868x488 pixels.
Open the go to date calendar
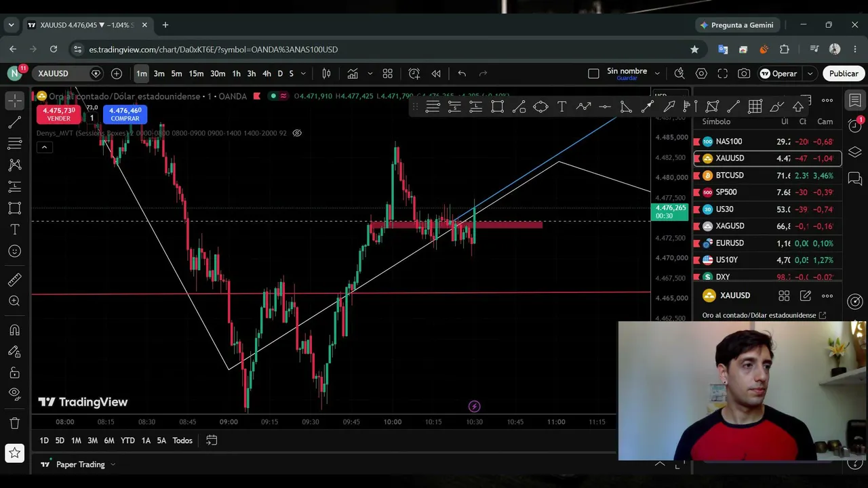click(212, 441)
